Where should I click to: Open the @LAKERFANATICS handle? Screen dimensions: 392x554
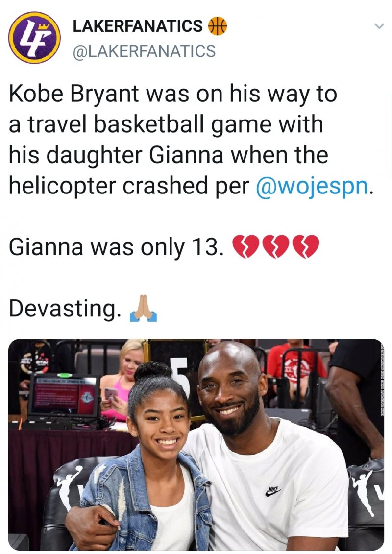(144, 50)
